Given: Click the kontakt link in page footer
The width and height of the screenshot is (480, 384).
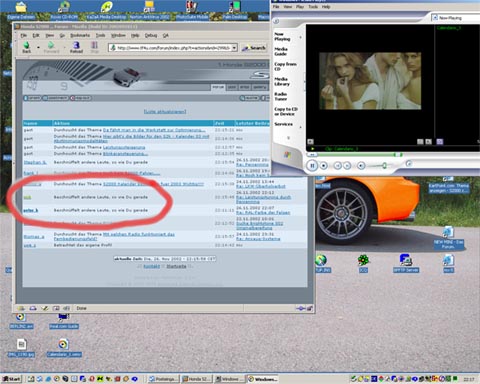Looking at the screenshot, I should [152, 266].
